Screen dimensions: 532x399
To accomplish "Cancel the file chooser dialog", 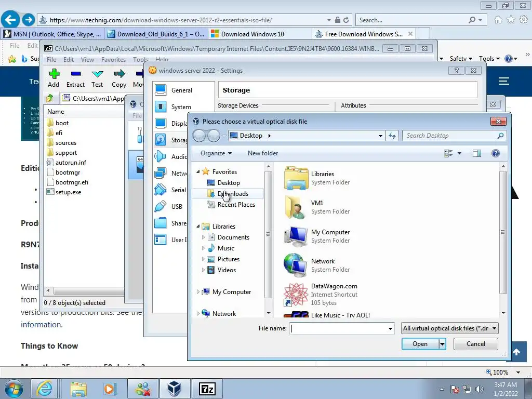I will pos(476,344).
